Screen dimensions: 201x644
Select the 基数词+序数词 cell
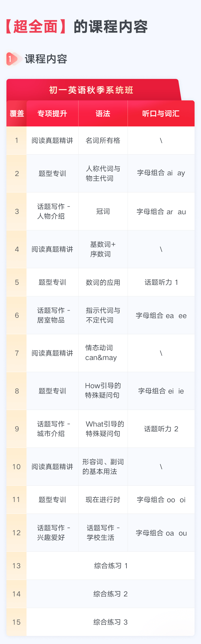pyautogui.click(x=103, y=249)
